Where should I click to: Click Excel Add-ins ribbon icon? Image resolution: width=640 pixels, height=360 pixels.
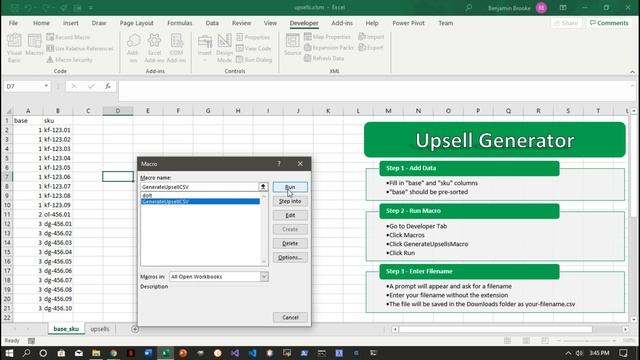pyautogui.click(x=154, y=48)
